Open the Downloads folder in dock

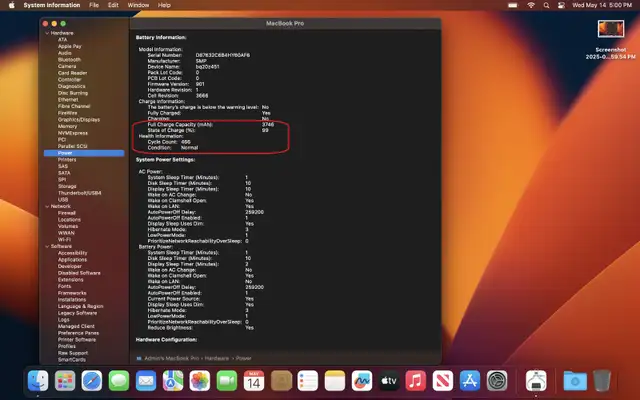[x=575, y=381]
